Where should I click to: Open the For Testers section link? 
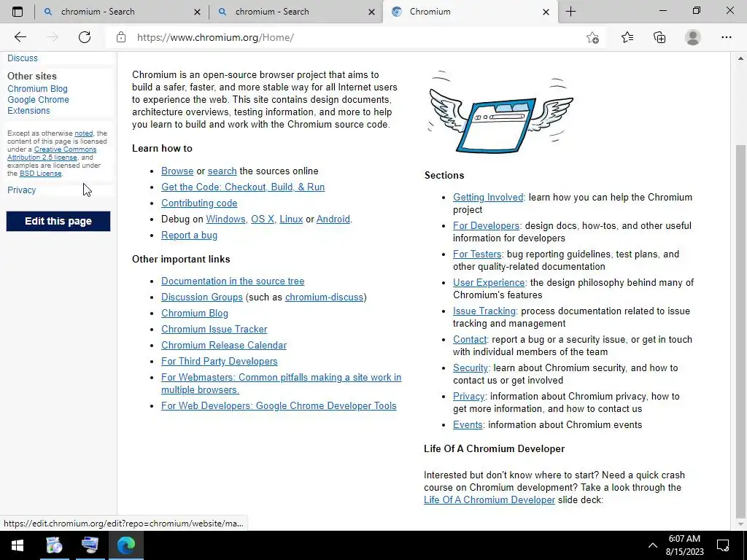[477, 254]
